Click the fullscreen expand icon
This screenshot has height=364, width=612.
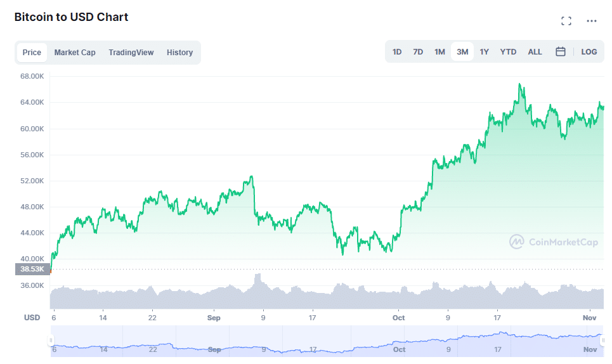tap(566, 21)
